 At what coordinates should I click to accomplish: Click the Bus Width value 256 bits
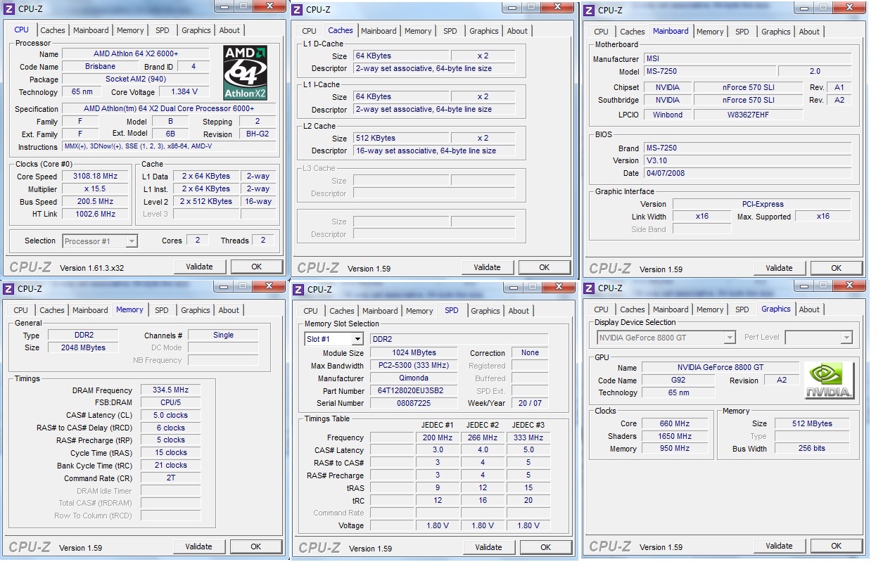click(811, 449)
